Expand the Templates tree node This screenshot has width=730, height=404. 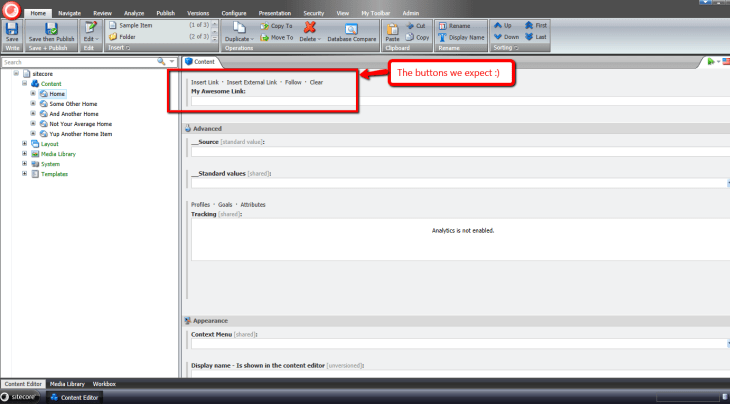click(24, 174)
